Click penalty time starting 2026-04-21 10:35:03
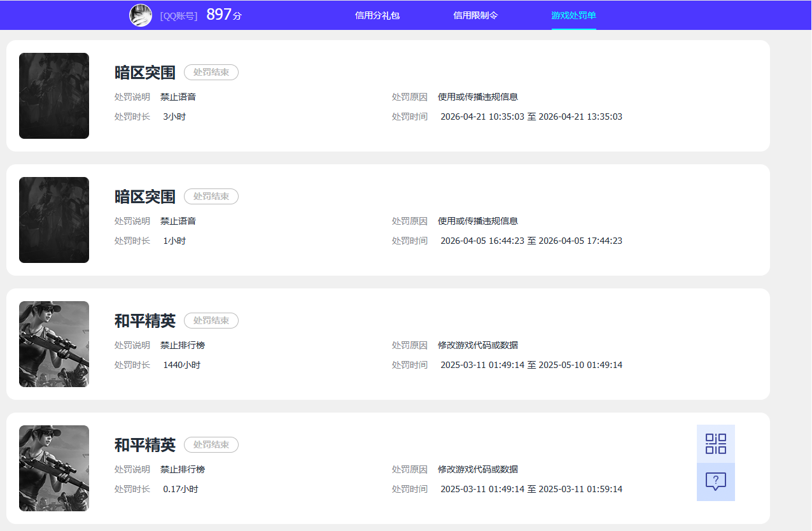 point(531,117)
